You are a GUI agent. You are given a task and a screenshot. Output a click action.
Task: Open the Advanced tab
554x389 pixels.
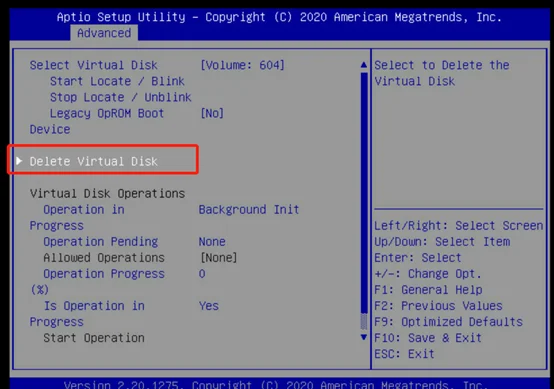(x=104, y=33)
